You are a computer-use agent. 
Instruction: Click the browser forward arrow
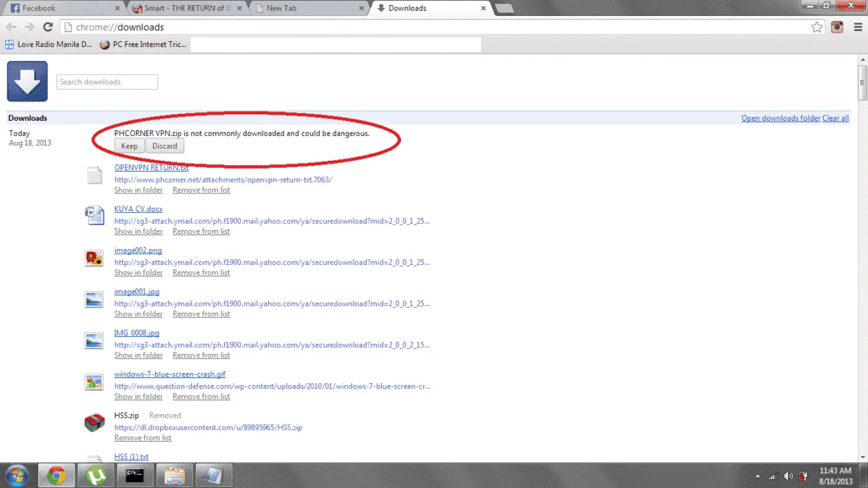point(29,27)
